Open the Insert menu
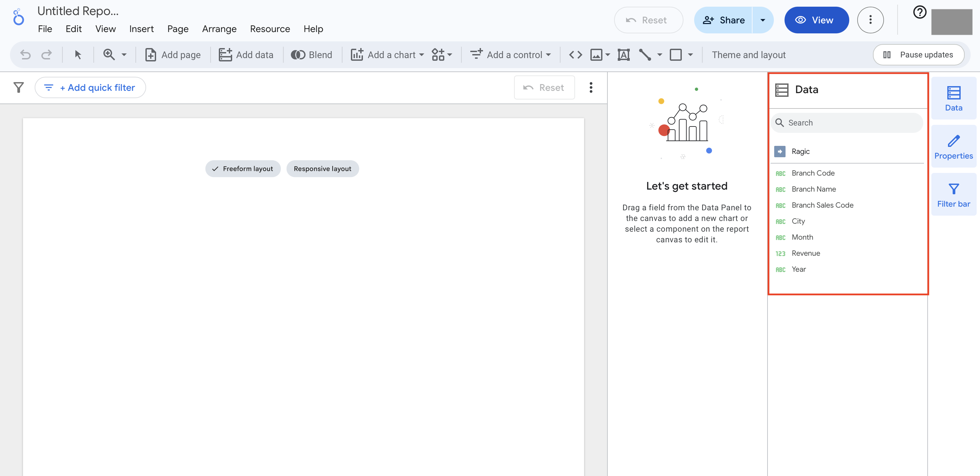The height and width of the screenshot is (476, 980). [141, 29]
